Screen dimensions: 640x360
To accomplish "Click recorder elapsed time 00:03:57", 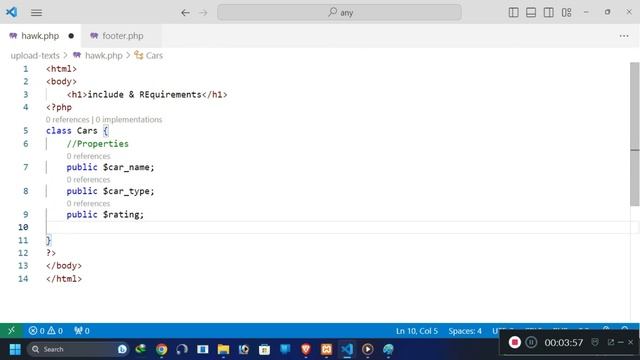I will coord(564,342).
